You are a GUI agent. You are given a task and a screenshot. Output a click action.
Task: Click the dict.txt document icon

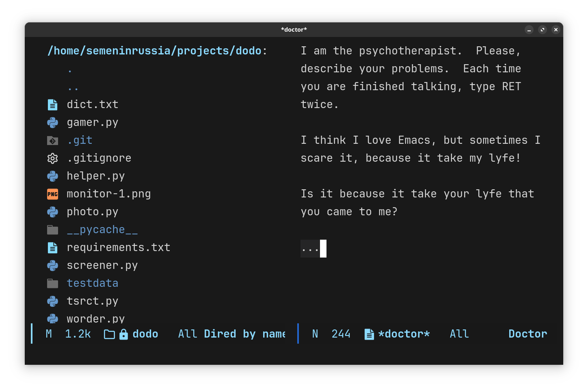point(52,105)
